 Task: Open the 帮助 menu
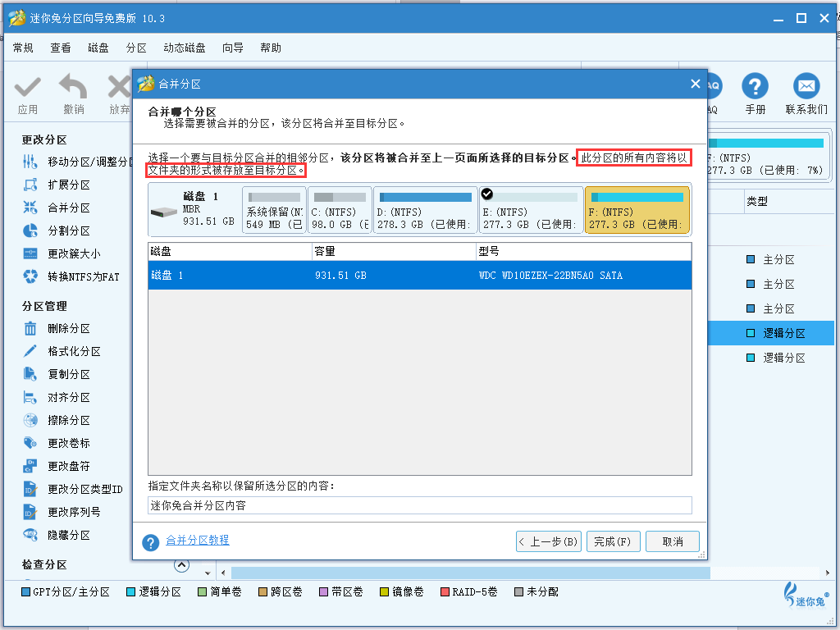pyautogui.click(x=271, y=48)
